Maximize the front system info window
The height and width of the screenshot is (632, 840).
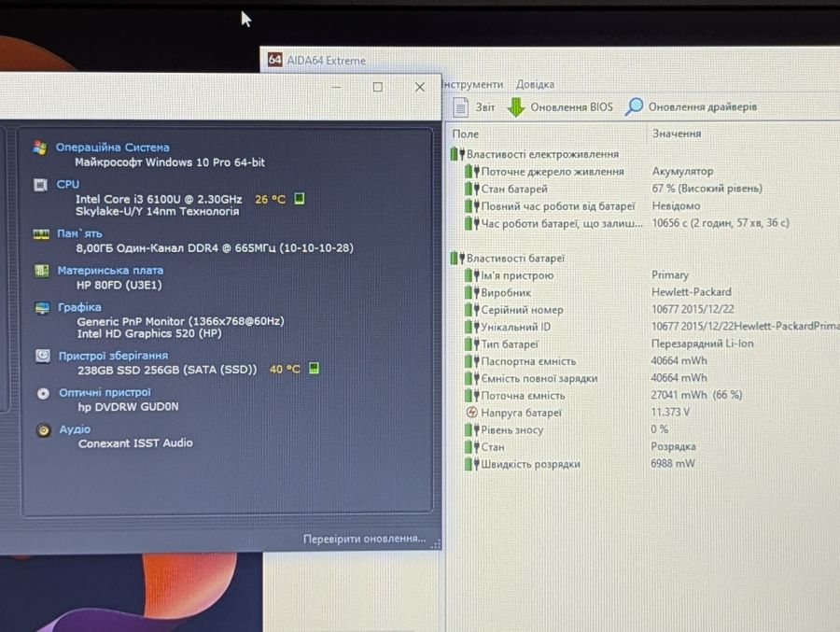(x=378, y=87)
